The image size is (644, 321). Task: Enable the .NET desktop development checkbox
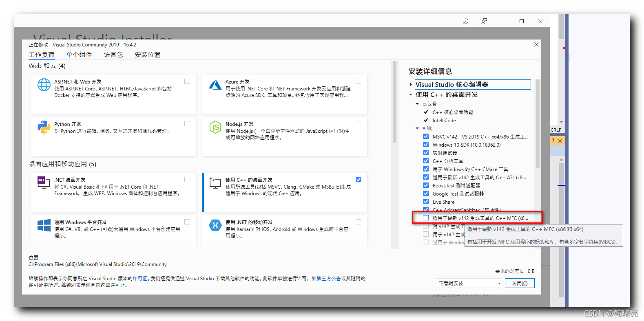point(187,180)
